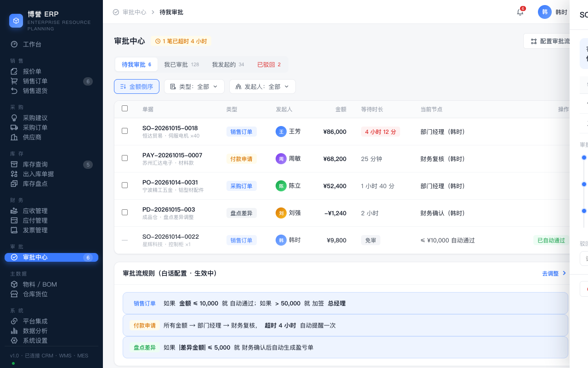Click the 库存盘点 icon
This screenshot has height=368, width=588.
pyautogui.click(x=14, y=184)
